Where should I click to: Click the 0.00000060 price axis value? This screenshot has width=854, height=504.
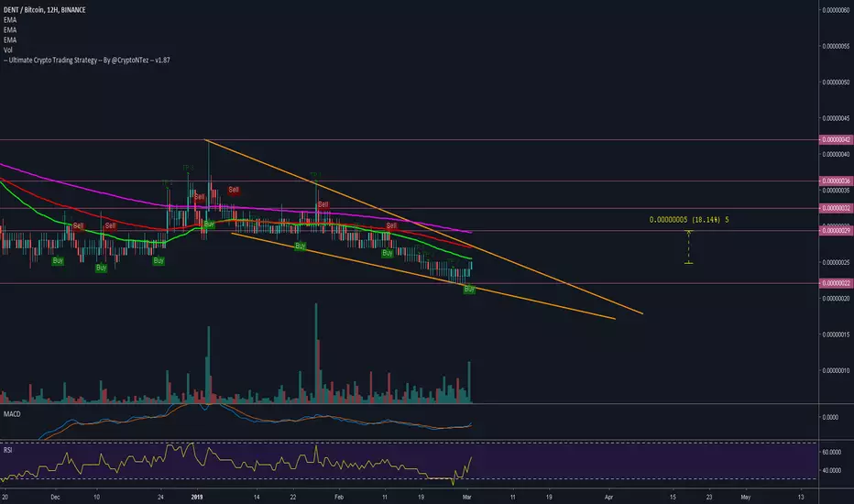click(836, 10)
